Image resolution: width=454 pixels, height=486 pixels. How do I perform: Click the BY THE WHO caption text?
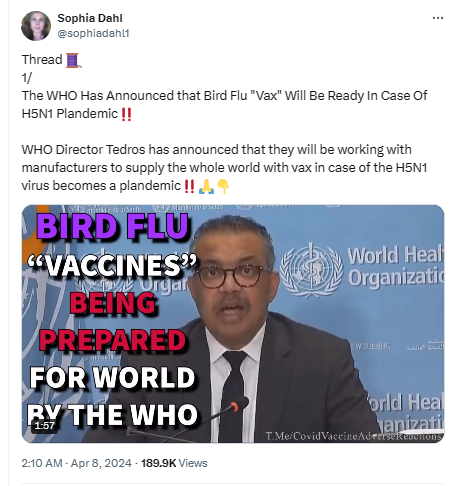click(x=112, y=415)
